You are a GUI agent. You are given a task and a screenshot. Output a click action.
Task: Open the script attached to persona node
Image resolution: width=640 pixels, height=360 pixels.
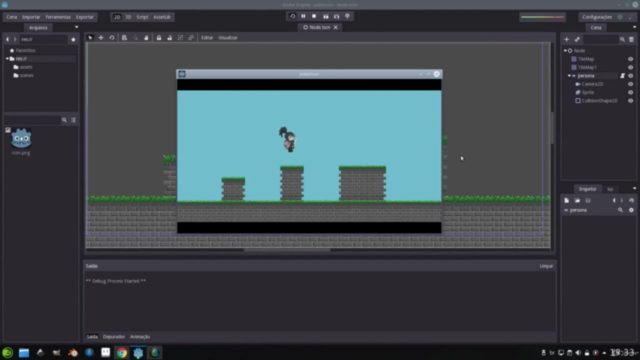(x=622, y=76)
